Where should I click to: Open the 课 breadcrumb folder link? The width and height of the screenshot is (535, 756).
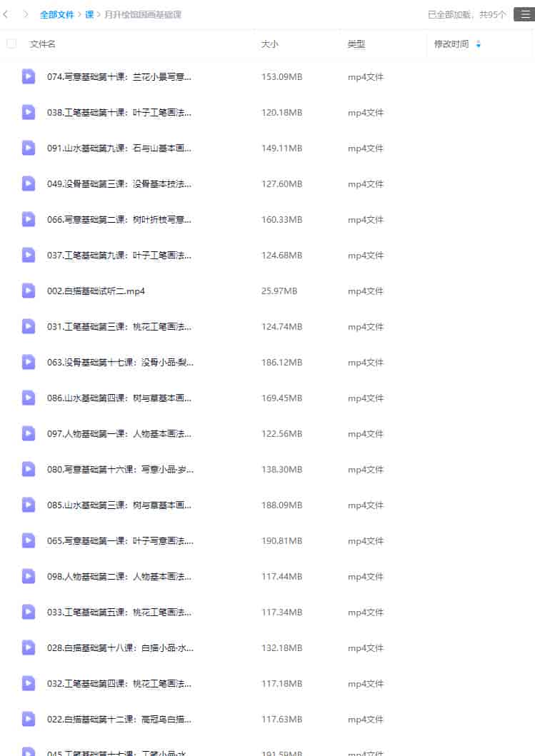coord(89,14)
